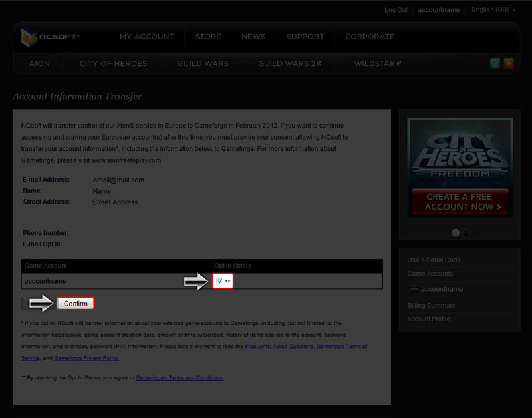This screenshot has width=532, height=418.
Task: Click the Confirm button
Action: 76,304
